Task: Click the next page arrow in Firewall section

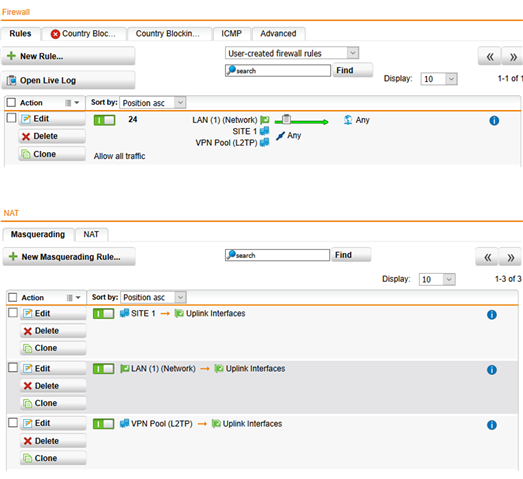Action: (x=513, y=57)
